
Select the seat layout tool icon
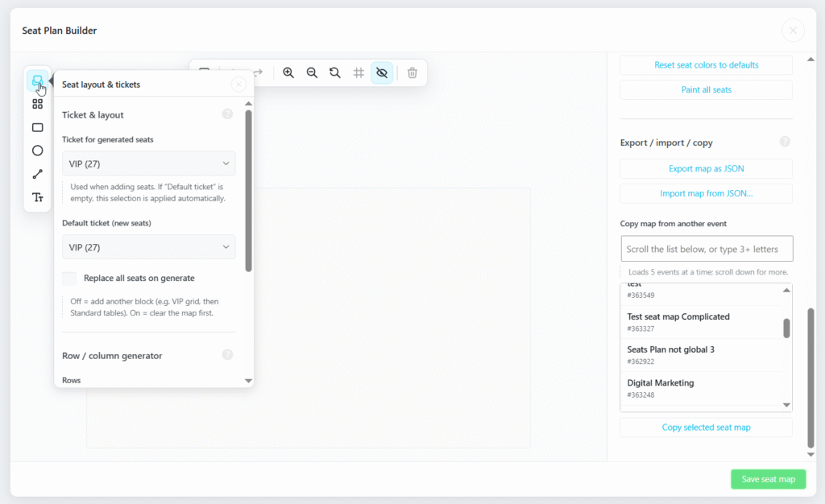point(37,81)
